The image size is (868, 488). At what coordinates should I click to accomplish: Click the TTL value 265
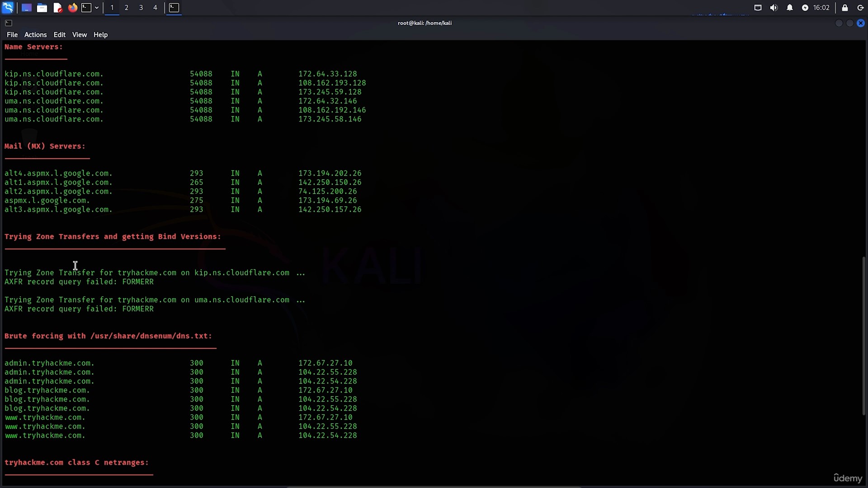click(x=197, y=183)
